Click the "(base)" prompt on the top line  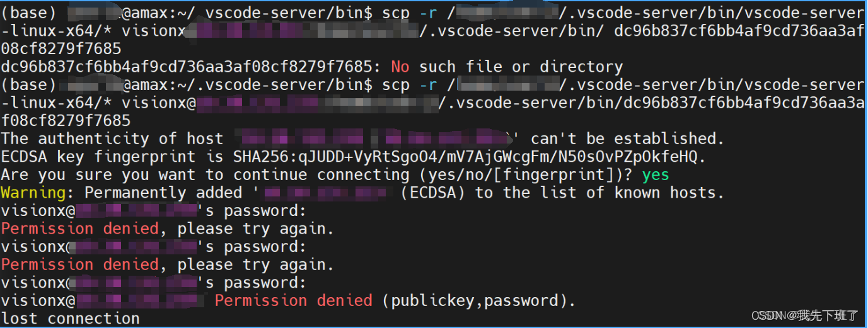[29, 13]
